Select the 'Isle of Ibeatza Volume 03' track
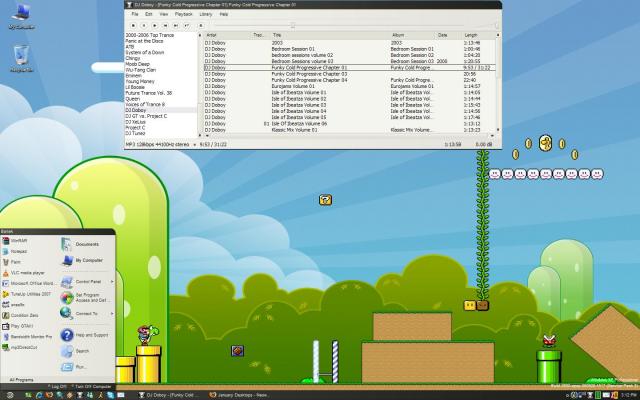Viewport: 640px width, 400px height. [x=349, y=105]
